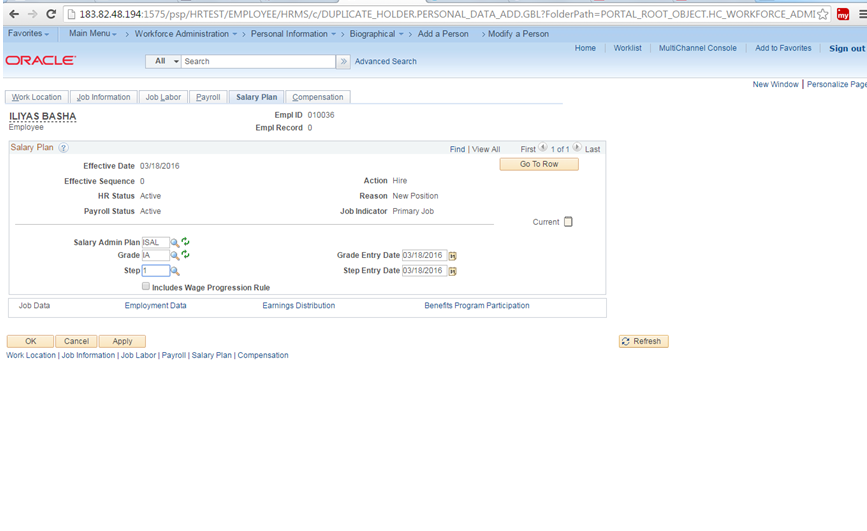Reload the page with the refresh icon
This screenshot has width=867, height=531.
coord(51,14)
